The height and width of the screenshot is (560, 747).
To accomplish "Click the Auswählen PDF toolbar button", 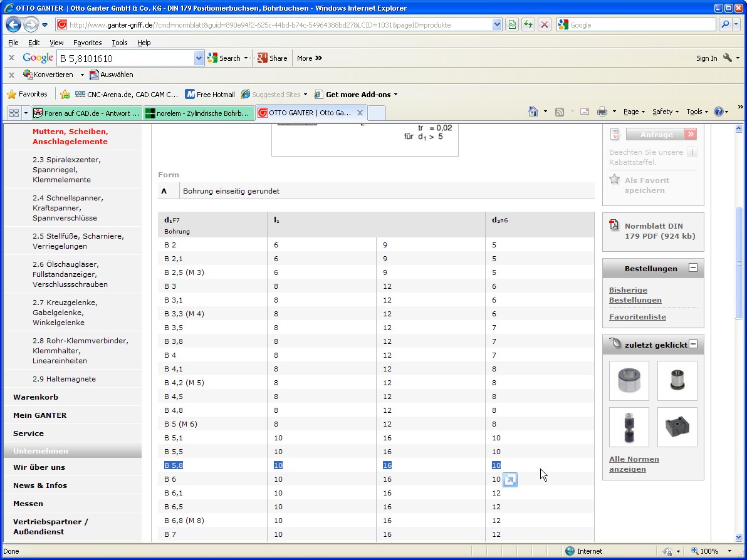I will tap(112, 75).
